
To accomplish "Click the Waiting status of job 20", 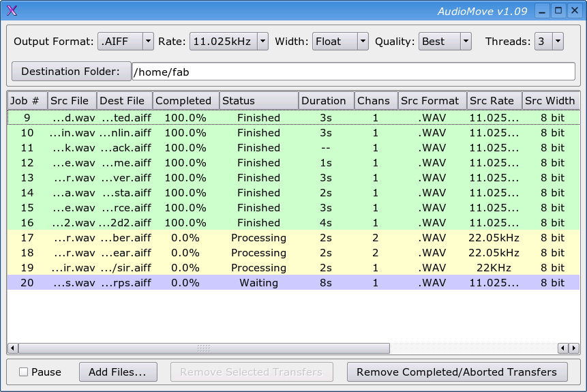I will coord(258,283).
